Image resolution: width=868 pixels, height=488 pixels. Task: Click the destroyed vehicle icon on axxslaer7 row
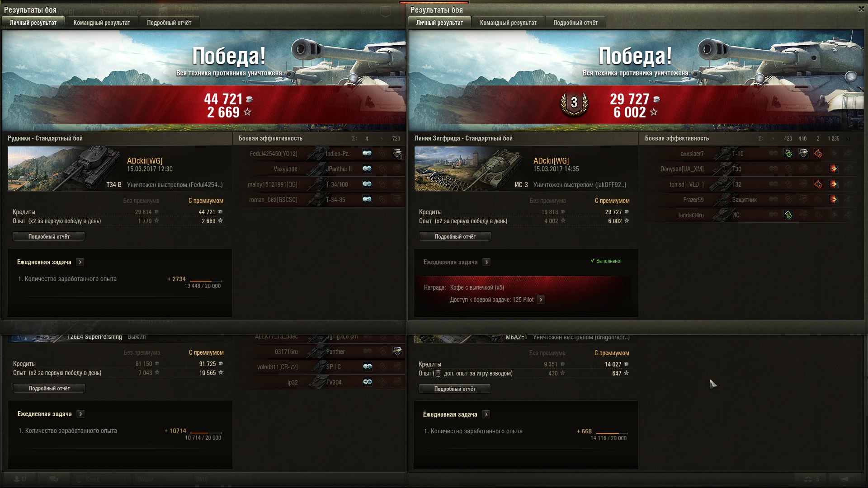tap(803, 154)
